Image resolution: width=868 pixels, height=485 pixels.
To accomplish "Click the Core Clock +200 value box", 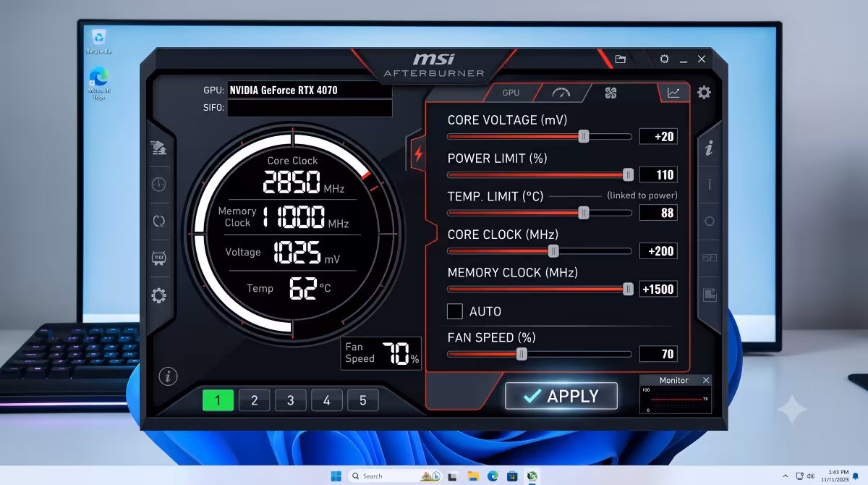I will [658, 251].
